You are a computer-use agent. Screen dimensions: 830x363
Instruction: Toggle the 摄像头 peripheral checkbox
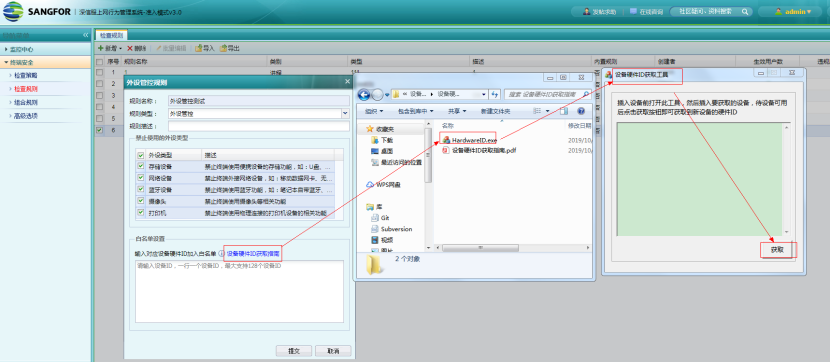pyautogui.click(x=140, y=201)
